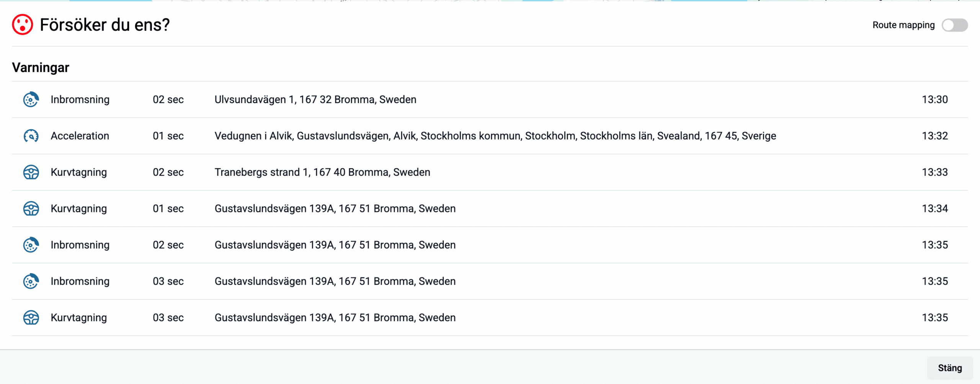Image resolution: width=980 pixels, height=384 pixels.
Task: Click braking icon for Ulvsundavägen 1 warning
Action: pyautogui.click(x=31, y=100)
